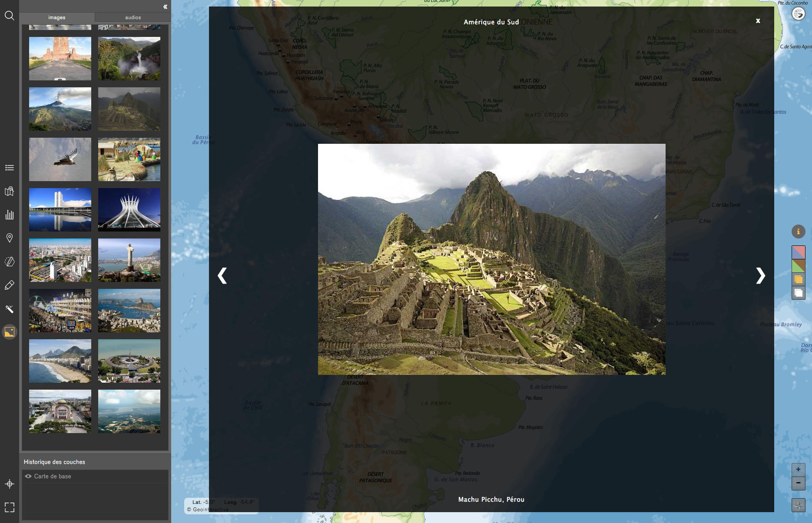812x523 pixels.
Task: Open the Christ the Redeemer statue thumbnail
Action: (x=129, y=260)
